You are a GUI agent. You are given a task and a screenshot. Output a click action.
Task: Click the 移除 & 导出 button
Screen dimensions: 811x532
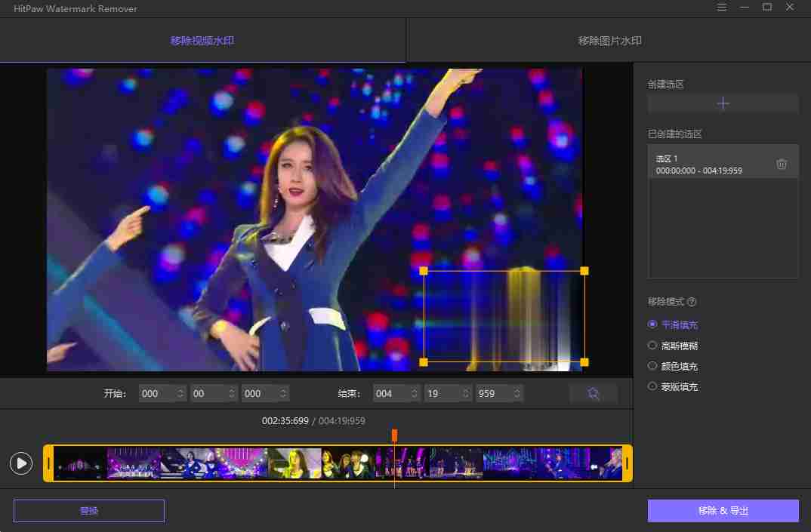pyautogui.click(x=723, y=511)
